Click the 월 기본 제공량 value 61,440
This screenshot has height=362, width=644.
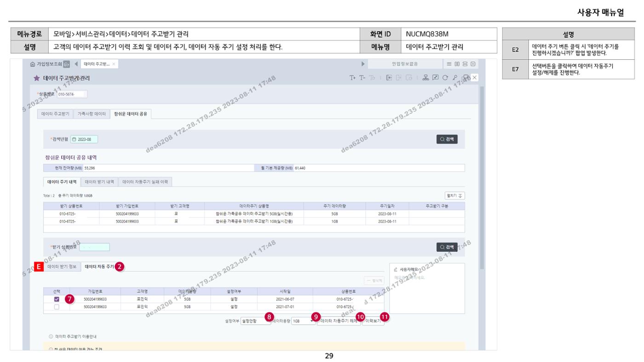click(x=300, y=168)
